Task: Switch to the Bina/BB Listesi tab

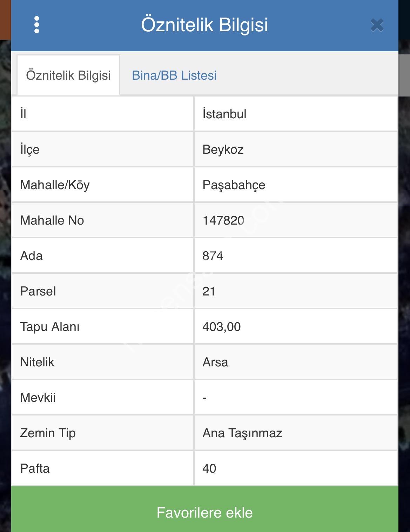Action: 174,75
